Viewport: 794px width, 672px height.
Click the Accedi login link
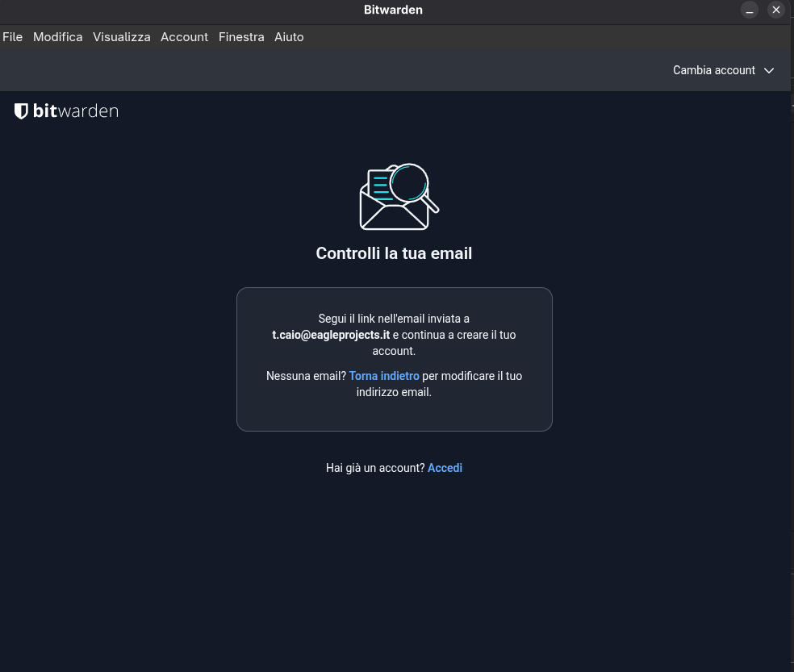(445, 468)
